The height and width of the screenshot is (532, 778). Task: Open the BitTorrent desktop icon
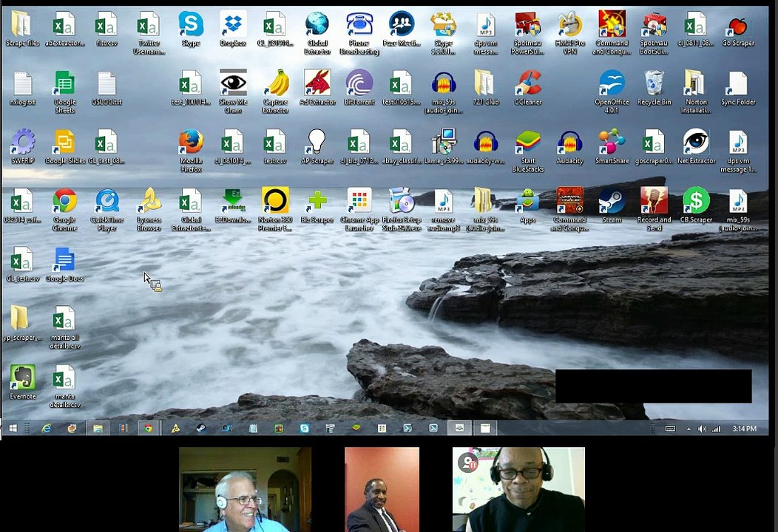coord(359,84)
